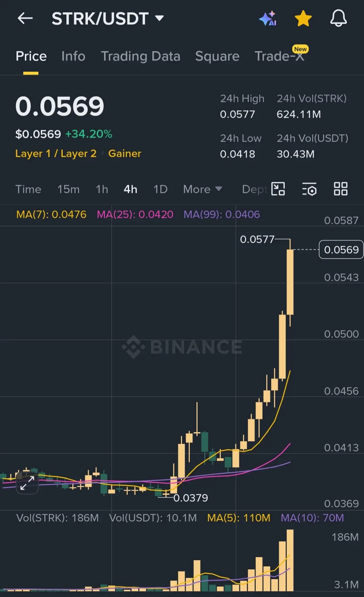The height and width of the screenshot is (597, 364).
Task: Open the Trade-X tab
Action: tap(279, 56)
